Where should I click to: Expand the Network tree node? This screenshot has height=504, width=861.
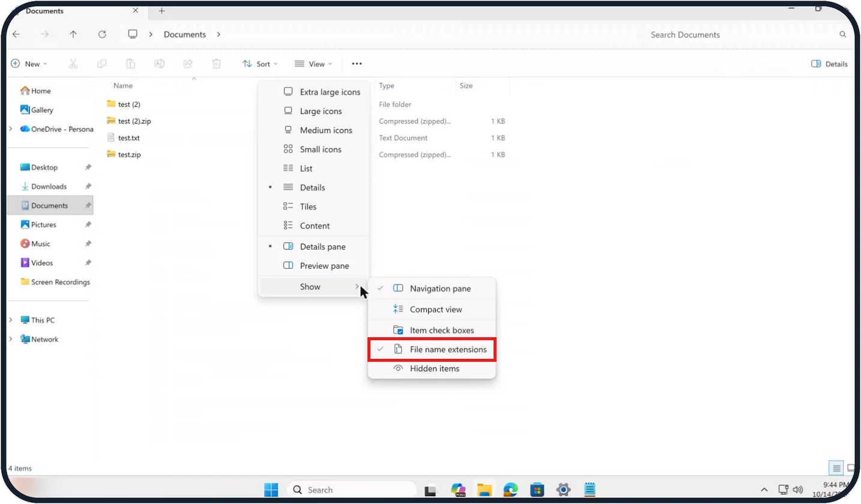coord(11,340)
